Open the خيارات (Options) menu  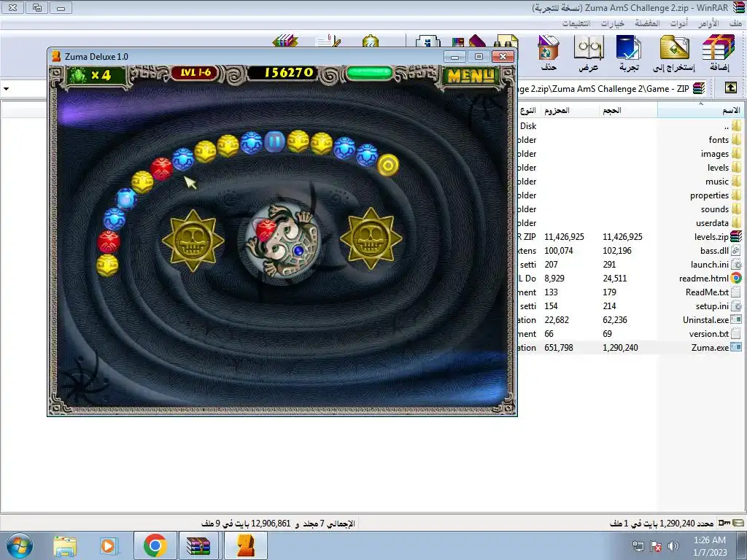click(612, 23)
